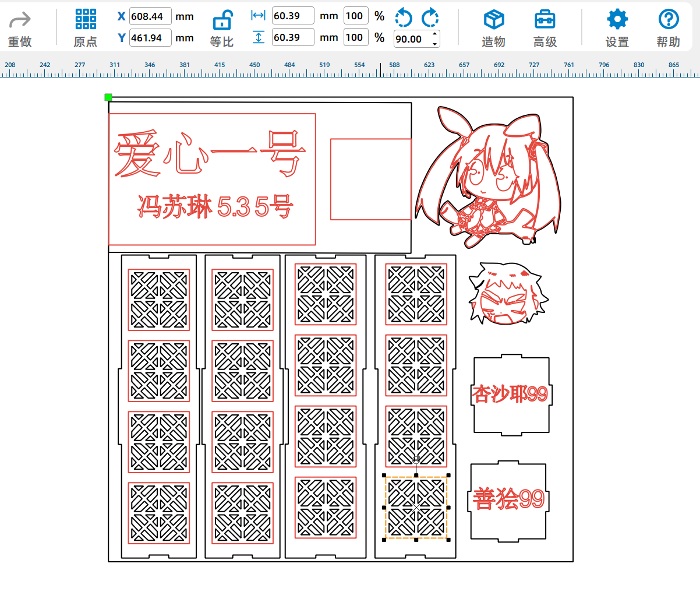Select top lattice pattern in first panel

coord(159,300)
